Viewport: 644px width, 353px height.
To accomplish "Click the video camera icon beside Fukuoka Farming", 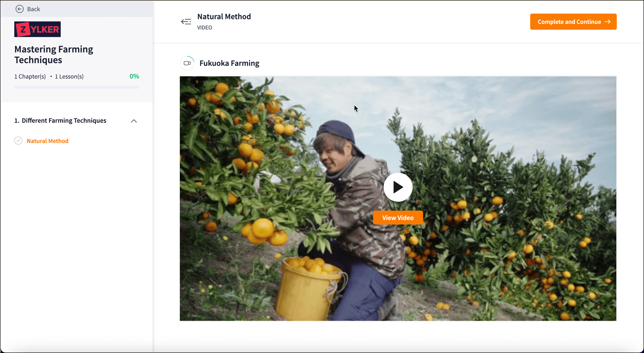I will tap(187, 63).
